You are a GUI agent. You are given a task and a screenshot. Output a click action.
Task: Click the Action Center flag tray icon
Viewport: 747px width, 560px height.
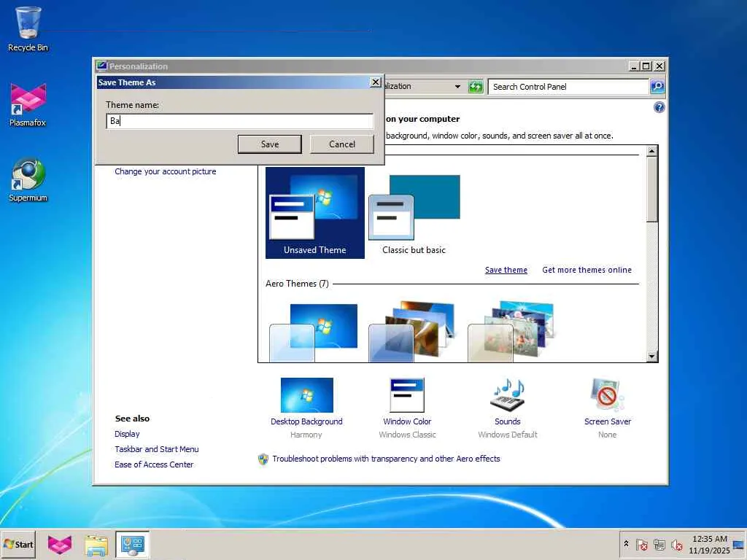click(x=642, y=545)
